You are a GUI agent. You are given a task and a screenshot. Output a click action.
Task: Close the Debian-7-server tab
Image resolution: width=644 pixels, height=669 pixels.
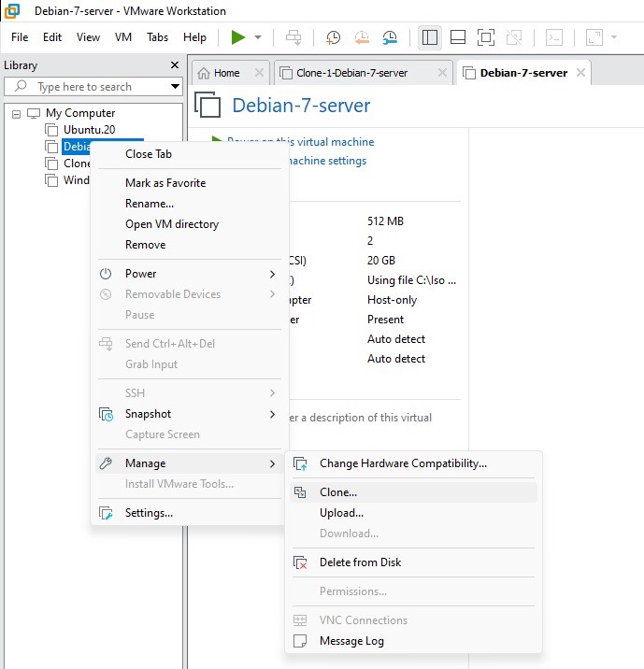(x=580, y=73)
